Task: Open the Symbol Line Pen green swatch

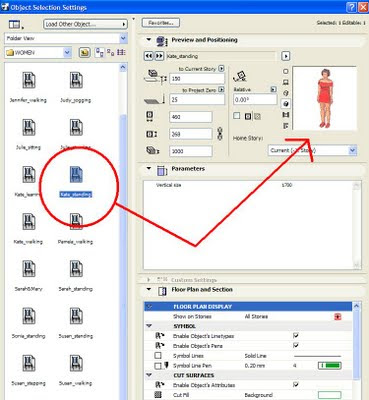Action: tap(330, 366)
